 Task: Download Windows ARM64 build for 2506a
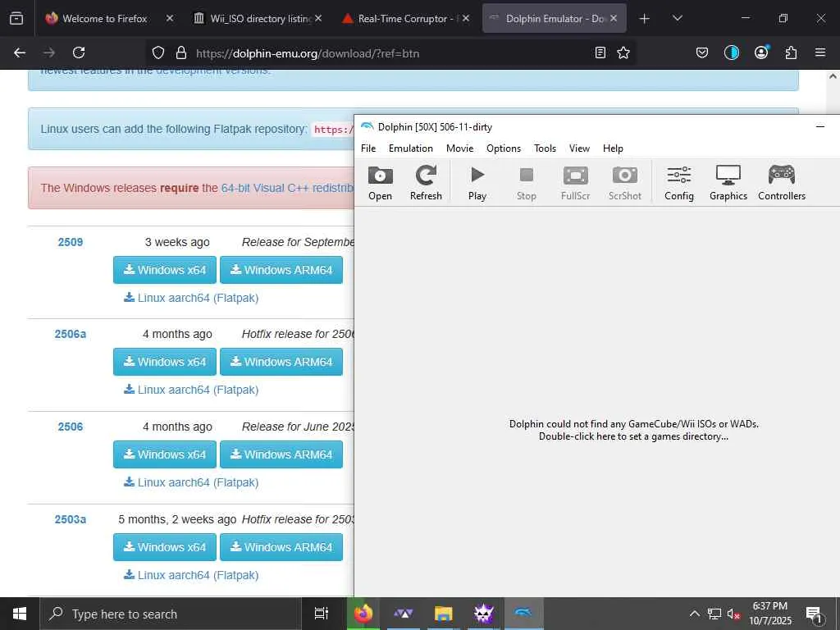281,362
